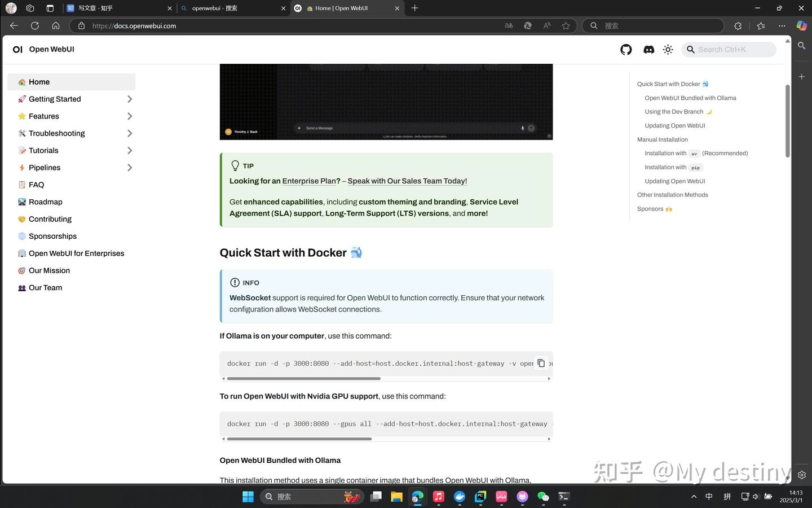Screen dimensions: 812x508
Task: Open WeChat from the taskbar
Action: point(543,497)
